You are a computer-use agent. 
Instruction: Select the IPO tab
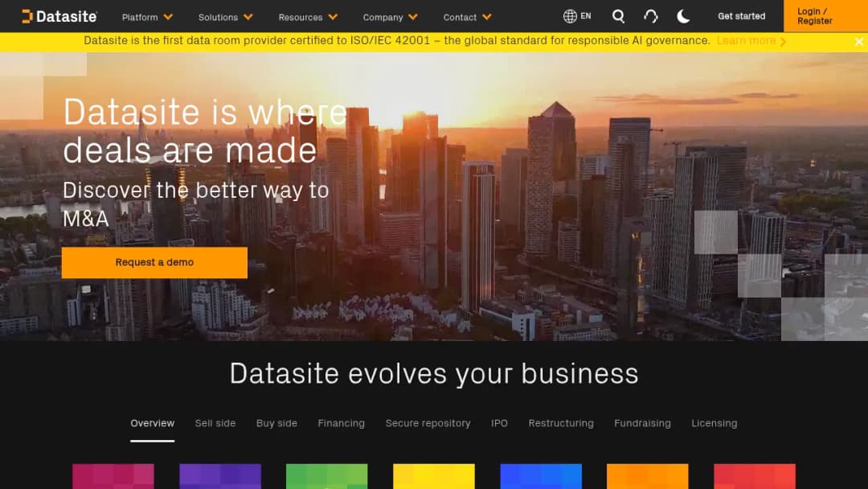pos(499,424)
